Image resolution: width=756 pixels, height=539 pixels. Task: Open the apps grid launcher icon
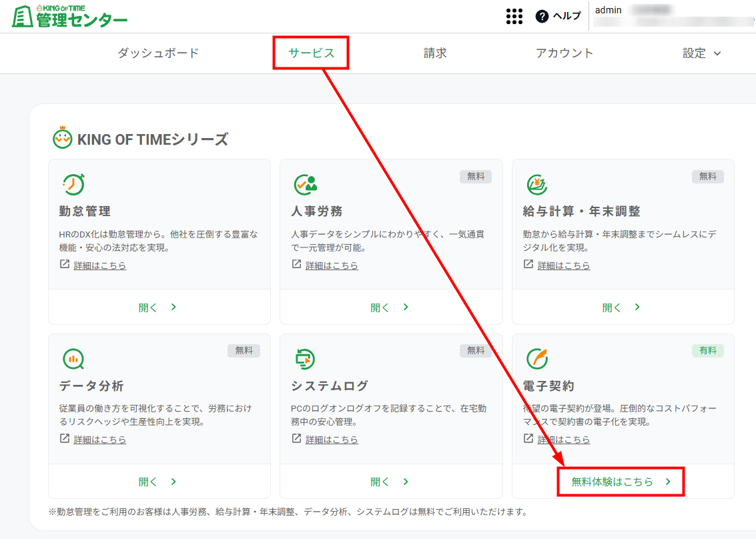[x=514, y=17]
